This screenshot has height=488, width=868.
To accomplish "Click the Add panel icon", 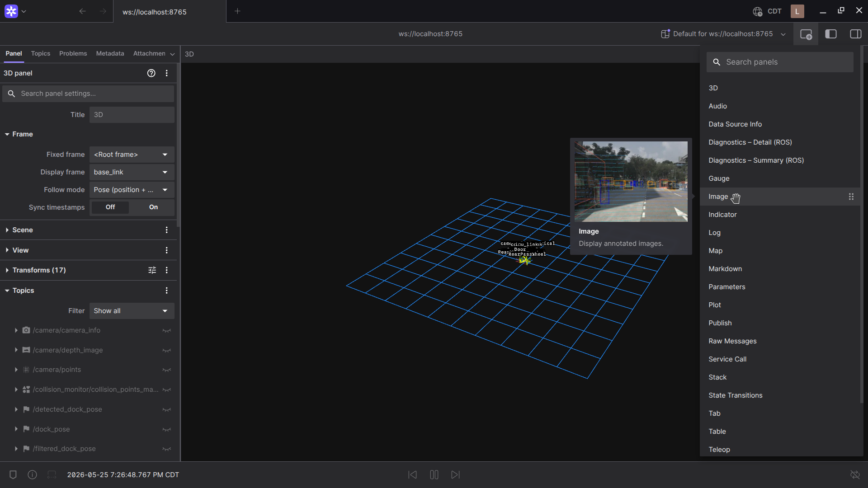I will [x=806, y=34].
